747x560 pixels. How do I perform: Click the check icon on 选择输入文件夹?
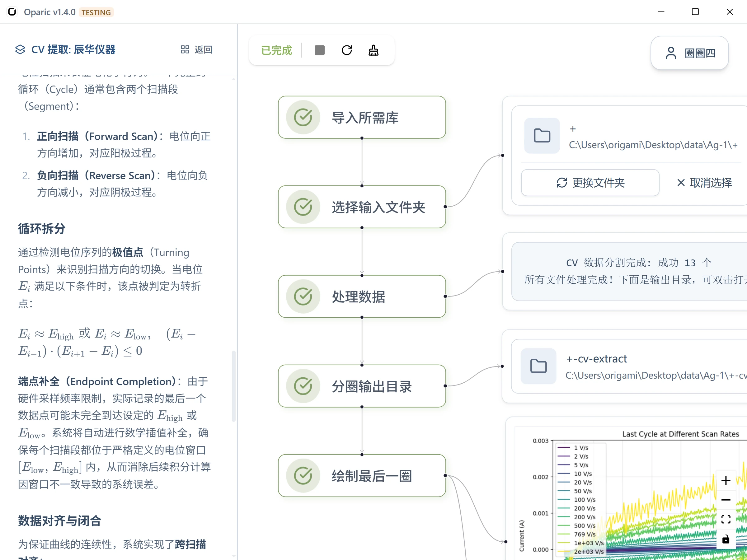tap(303, 207)
